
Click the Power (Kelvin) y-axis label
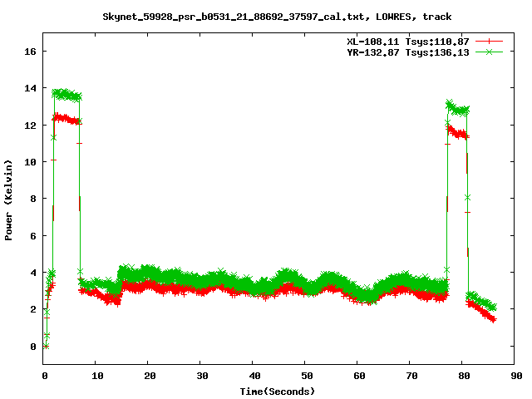point(8,200)
